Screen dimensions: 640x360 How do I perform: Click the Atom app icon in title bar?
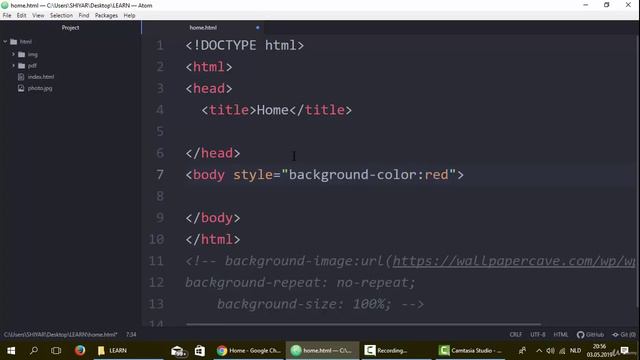coord(5,5)
